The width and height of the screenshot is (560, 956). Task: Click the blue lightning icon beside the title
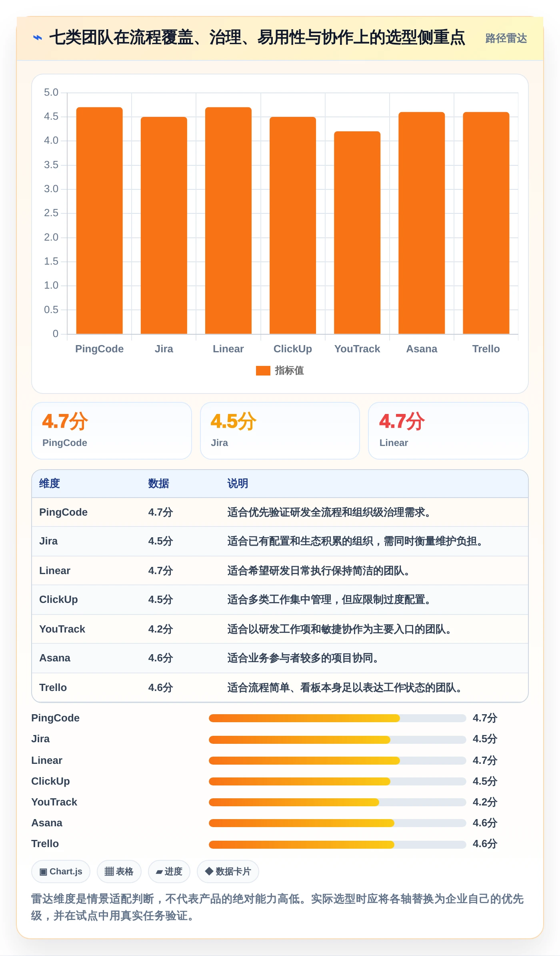click(37, 38)
